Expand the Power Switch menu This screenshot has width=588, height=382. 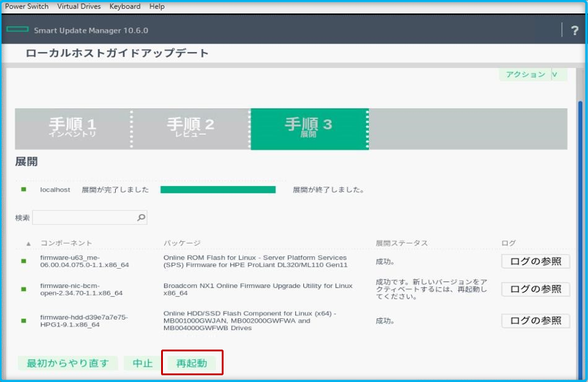(26, 6)
